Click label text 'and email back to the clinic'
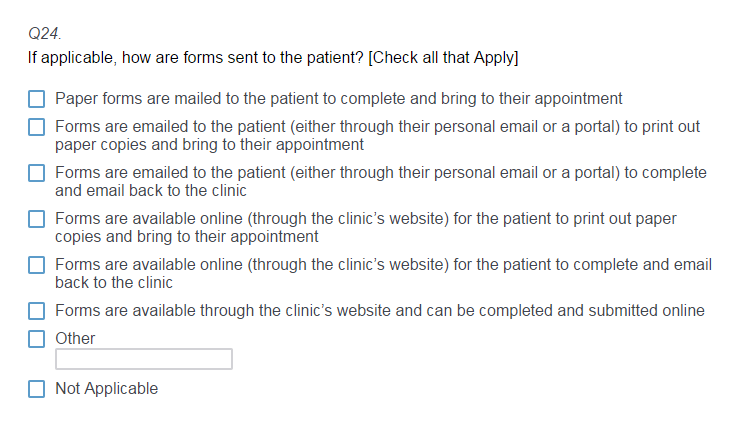This screenshot has width=729, height=435. [x=151, y=191]
